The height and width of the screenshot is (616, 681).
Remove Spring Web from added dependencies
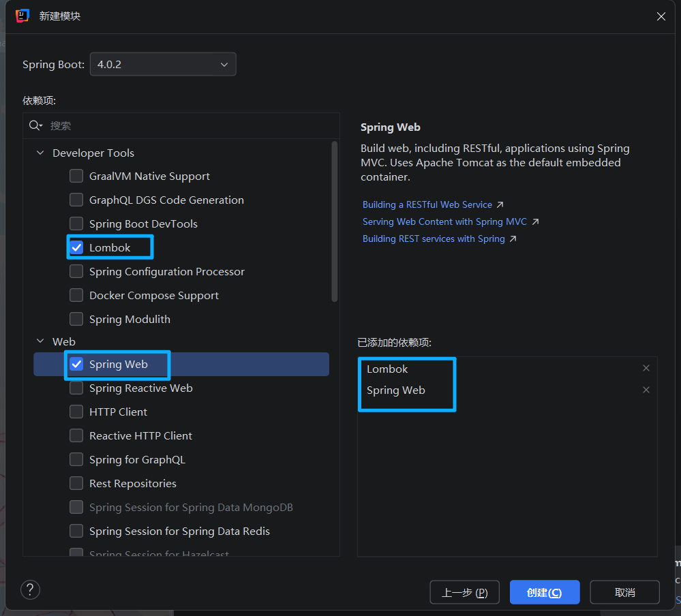coord(646,390)
